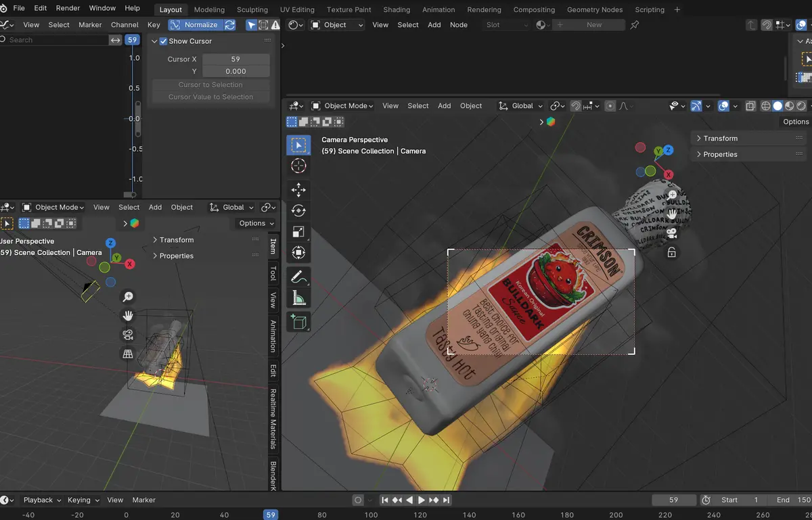
Task: Click the vertical slider in graph editor
Action: tap(137, 120)
